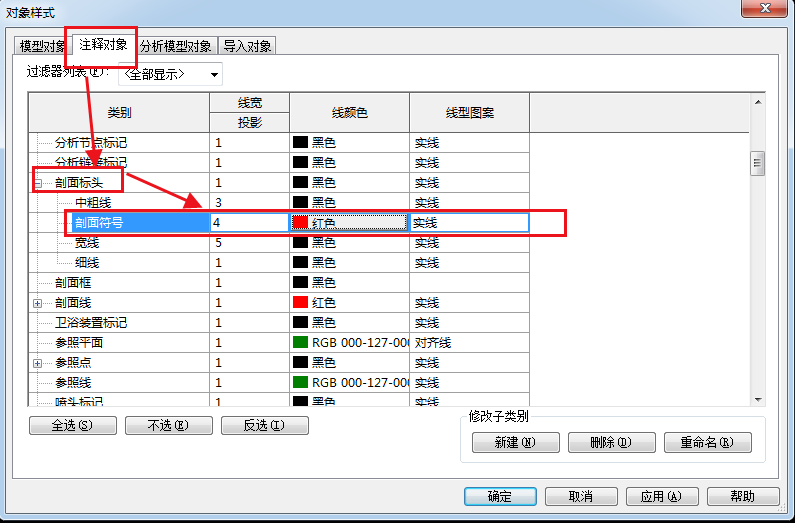Select the 宽线 subcategory
This screenshot has height=523, width=795.
click(x=87, y=243)
